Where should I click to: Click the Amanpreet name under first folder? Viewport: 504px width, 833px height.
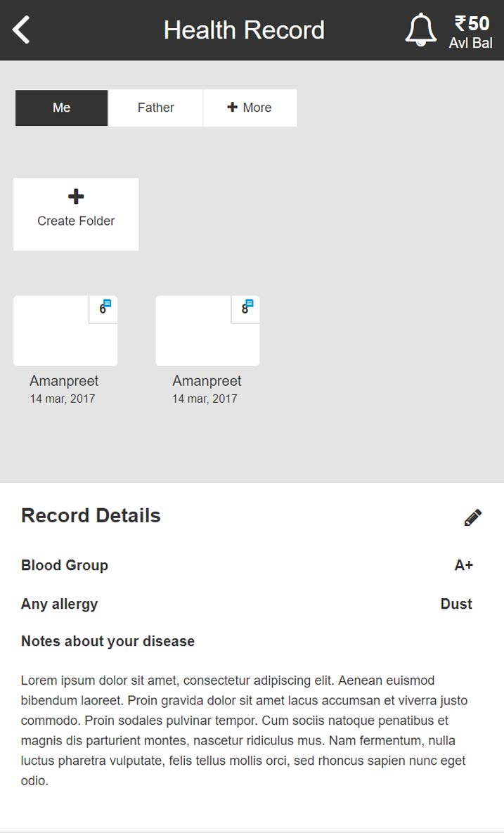tap(64, 381)
